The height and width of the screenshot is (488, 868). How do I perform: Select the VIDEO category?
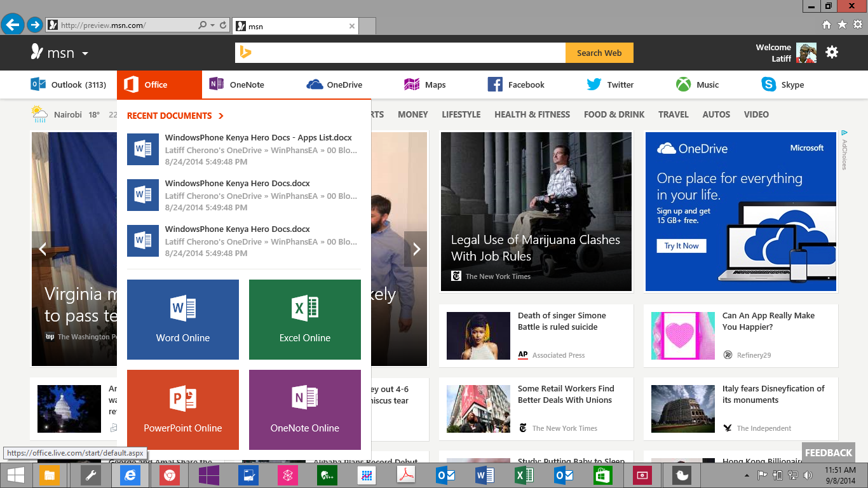[x=756, y=114]
